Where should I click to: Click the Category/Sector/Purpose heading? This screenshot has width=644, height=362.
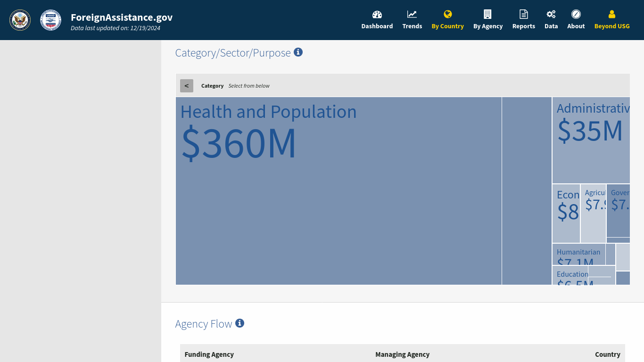click(233, 53)
